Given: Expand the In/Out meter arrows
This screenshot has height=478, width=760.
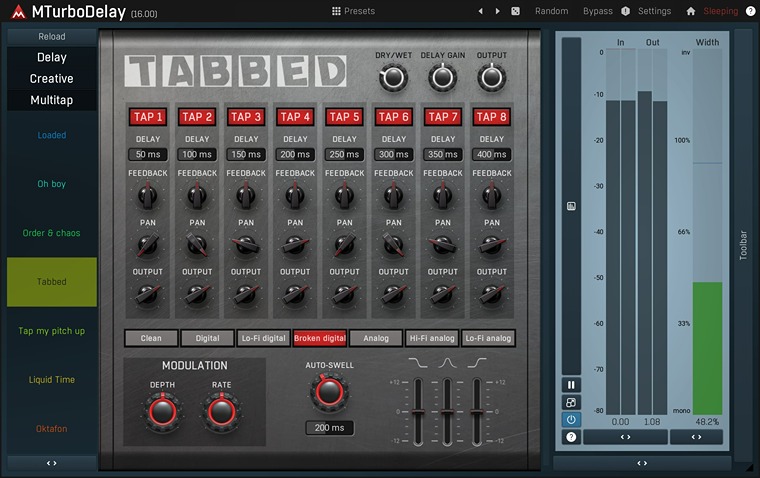Looking at the screenshot, I should [625, 437].
